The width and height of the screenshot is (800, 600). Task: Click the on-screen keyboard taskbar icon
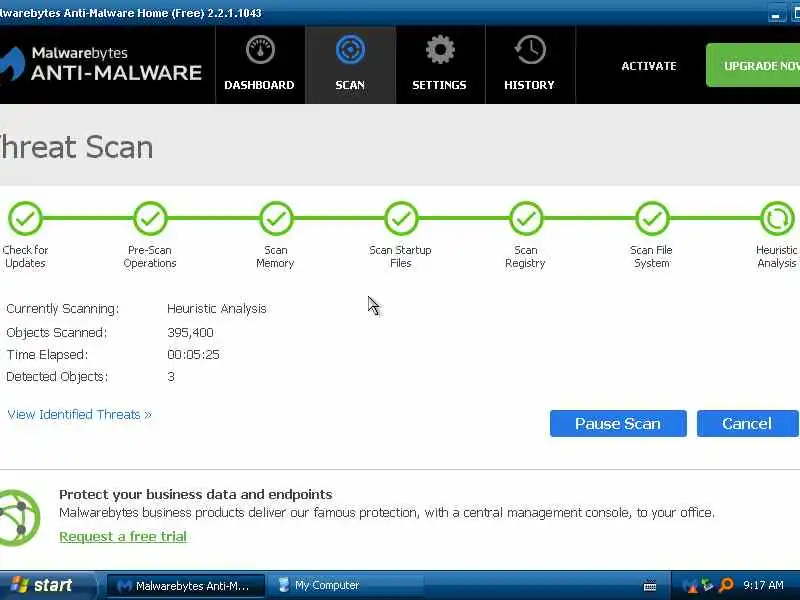650,586
